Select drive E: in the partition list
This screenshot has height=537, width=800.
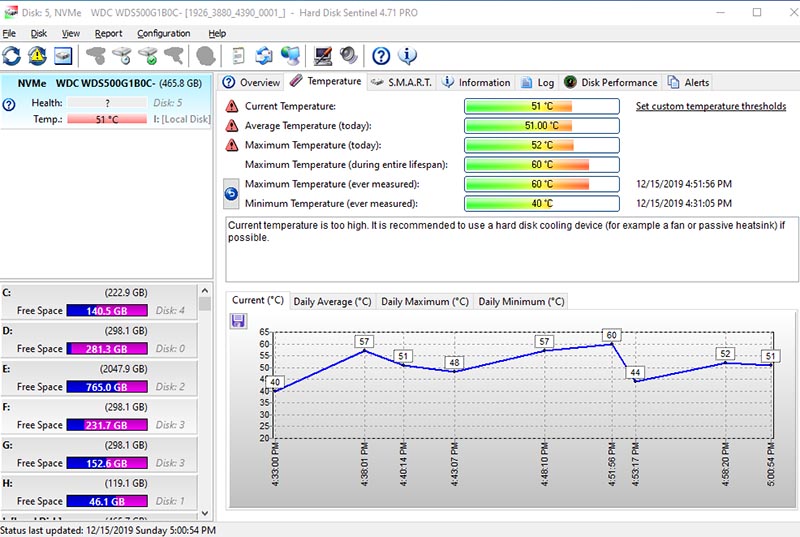[99, 378]
